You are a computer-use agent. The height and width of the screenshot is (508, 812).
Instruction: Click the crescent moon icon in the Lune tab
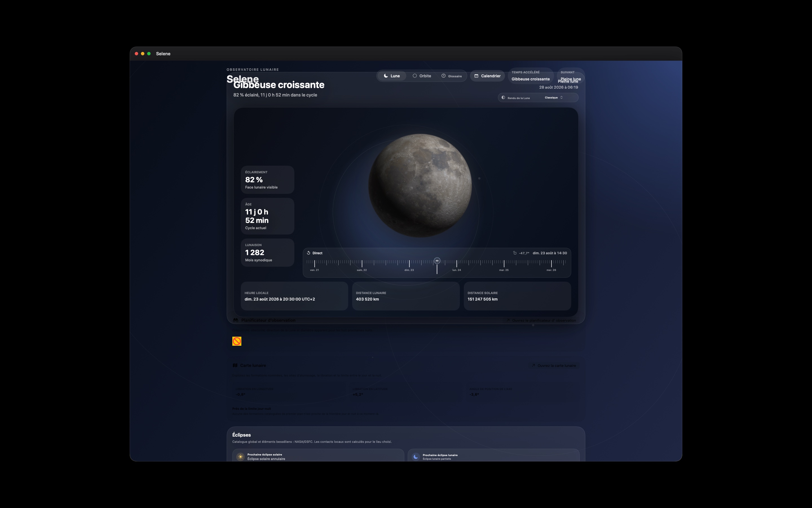386,76
